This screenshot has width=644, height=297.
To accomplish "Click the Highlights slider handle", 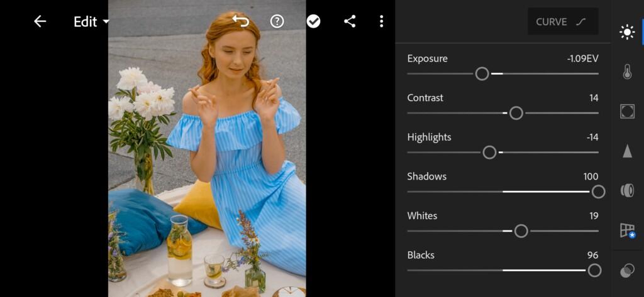I will [489, 153].
